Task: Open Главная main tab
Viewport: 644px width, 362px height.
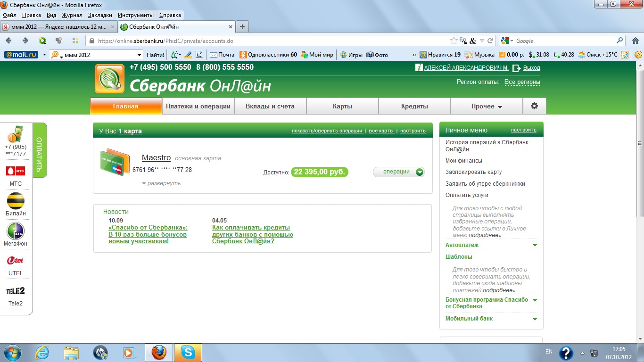Action: coord(126,106)
